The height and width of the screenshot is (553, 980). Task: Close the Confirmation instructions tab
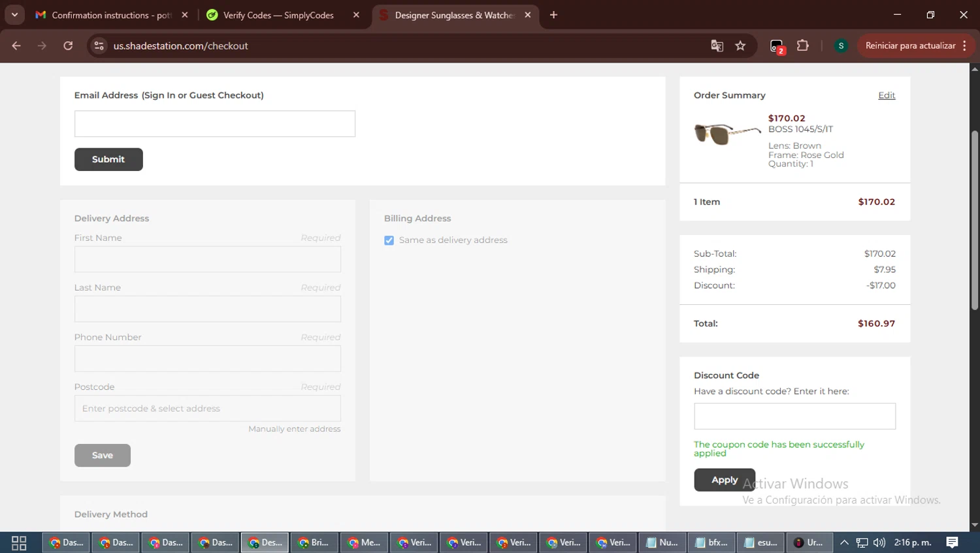click(x=185, y=15)
